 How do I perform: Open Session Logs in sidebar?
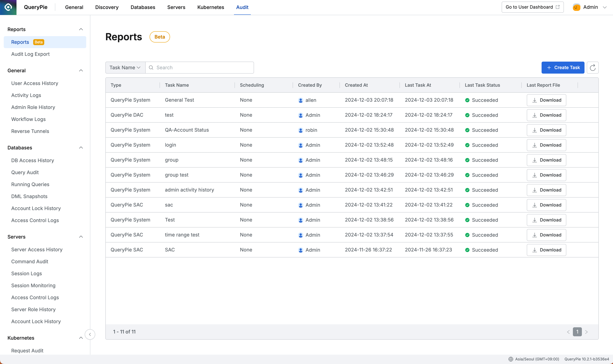click(x=26, y=274)
